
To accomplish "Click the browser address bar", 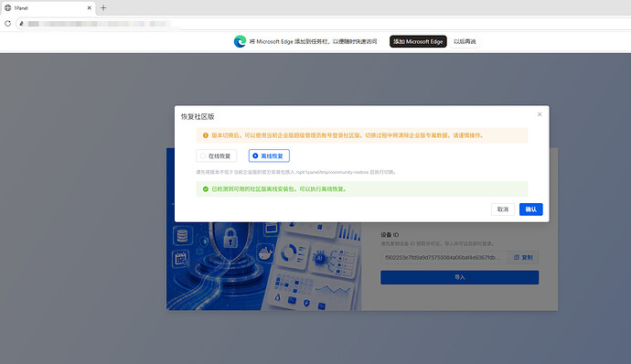I will point(322,24).
